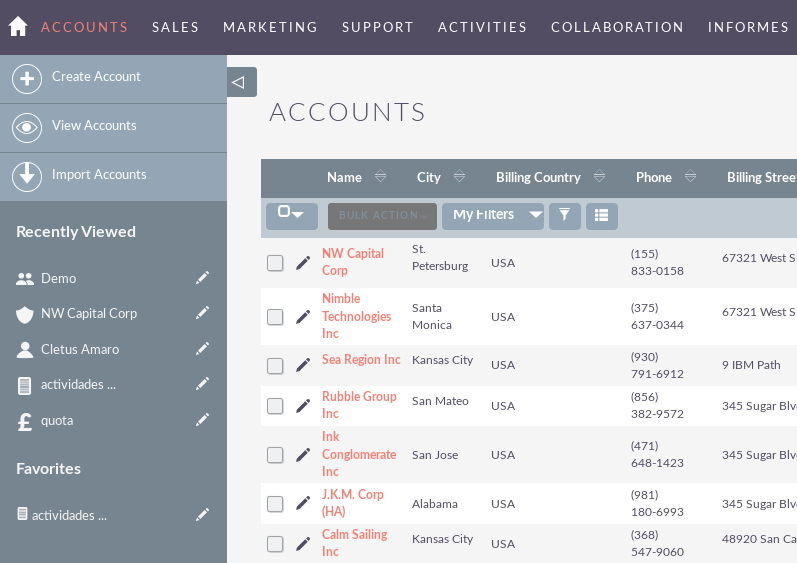The image size is (797, 563).
Task: Click the View Accounts eye icon
Action: coord(27,128)
